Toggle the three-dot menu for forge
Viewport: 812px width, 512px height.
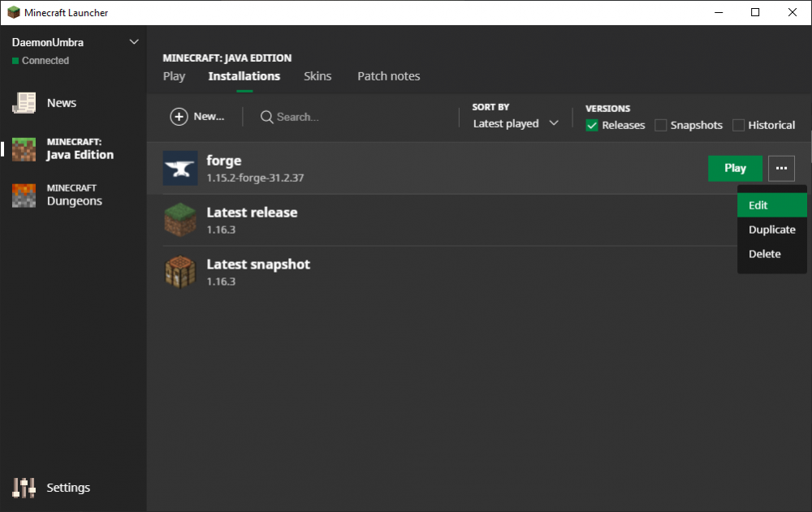click(781, 168)
